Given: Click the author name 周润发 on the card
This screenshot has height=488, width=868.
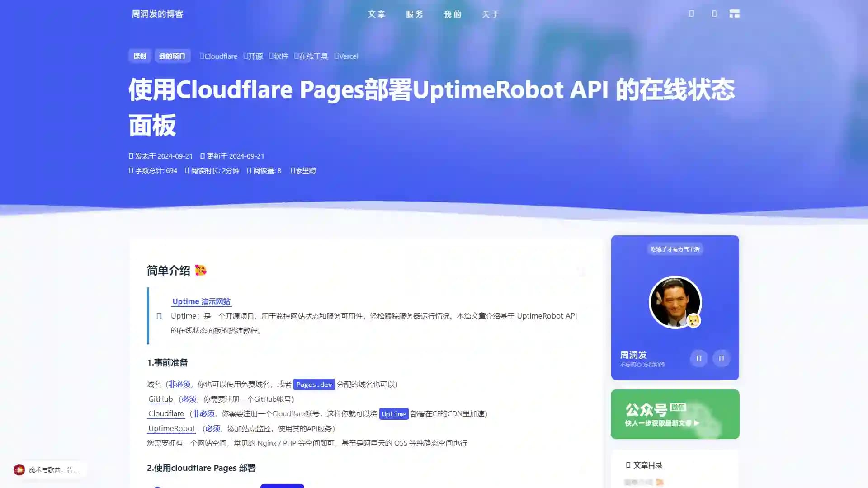Looking at the screenshot, I should (633, 355).
